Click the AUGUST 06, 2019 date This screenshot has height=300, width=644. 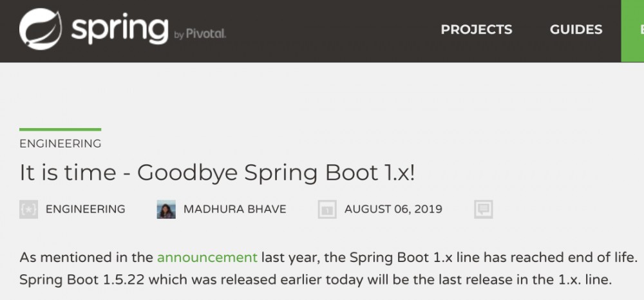393,209
